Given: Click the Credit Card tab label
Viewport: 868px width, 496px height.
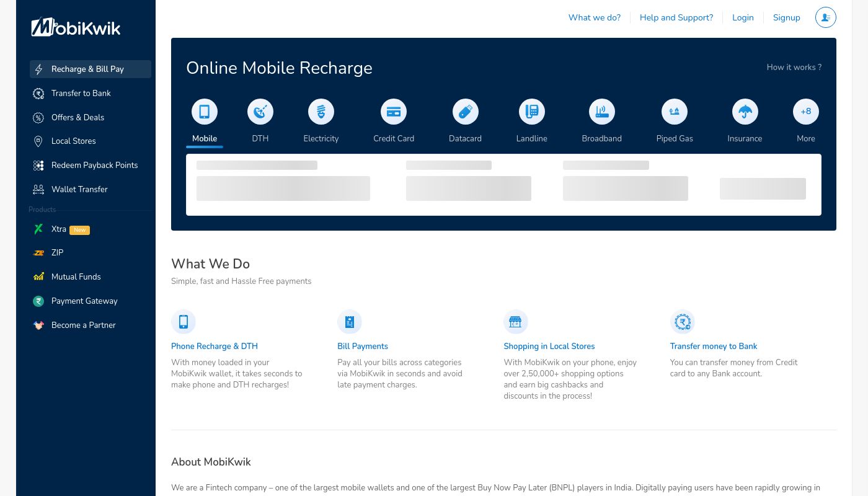Looking at the screenshot, I should click(394, 139).
